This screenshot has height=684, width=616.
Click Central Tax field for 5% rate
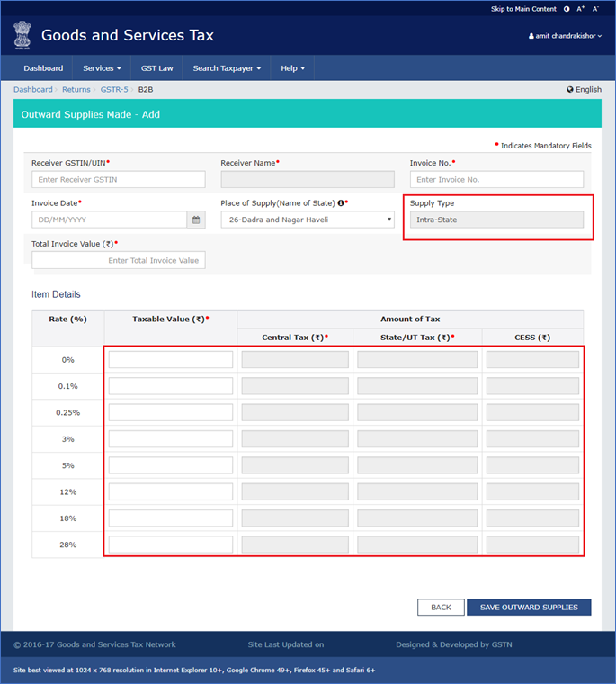(295, 465)
